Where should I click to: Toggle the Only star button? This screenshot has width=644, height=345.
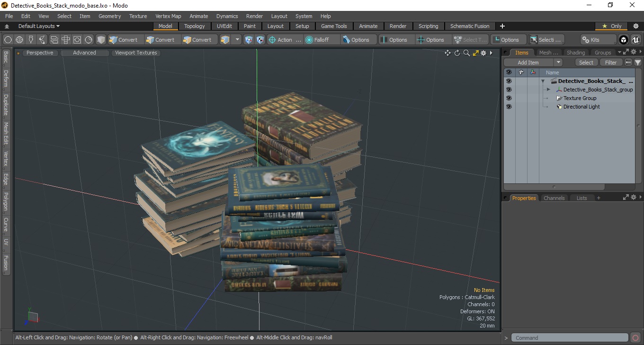tap(611, 26)
